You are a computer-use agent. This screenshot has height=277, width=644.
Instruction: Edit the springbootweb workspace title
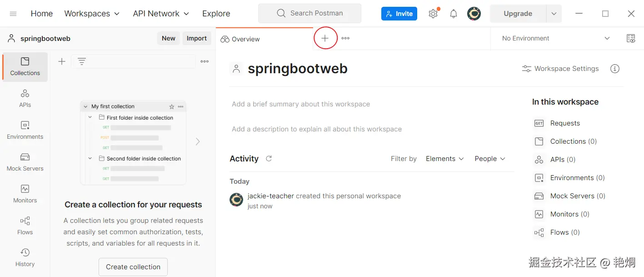pyautogui.click(x=298, y=69)
